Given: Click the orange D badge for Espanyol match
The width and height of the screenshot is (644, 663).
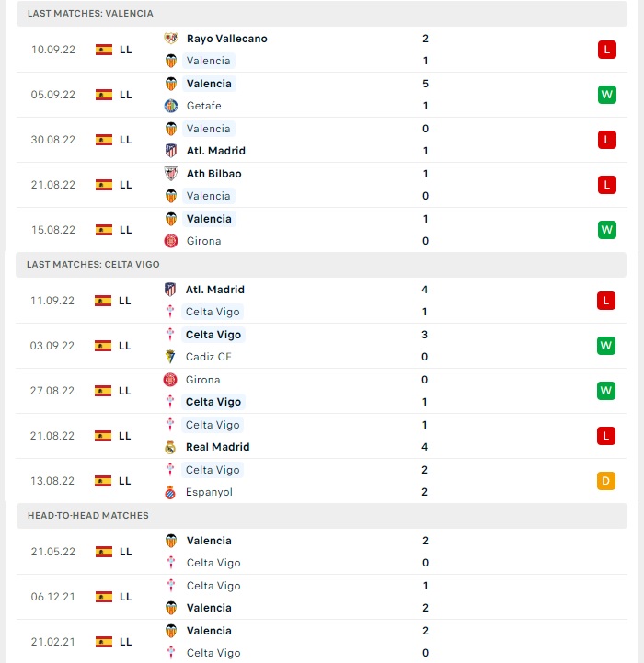Looking at the screenshot, I should 606,481.
